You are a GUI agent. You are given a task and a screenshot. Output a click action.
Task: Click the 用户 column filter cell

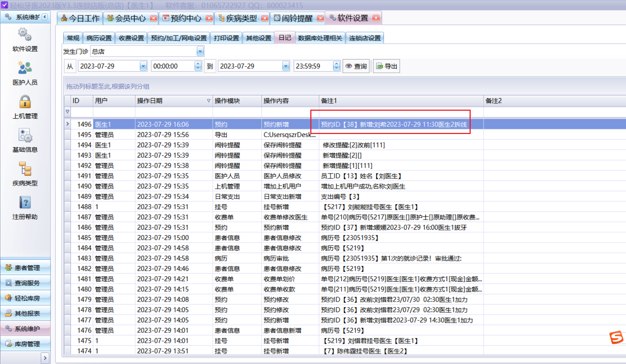click(x=114, y=112)
